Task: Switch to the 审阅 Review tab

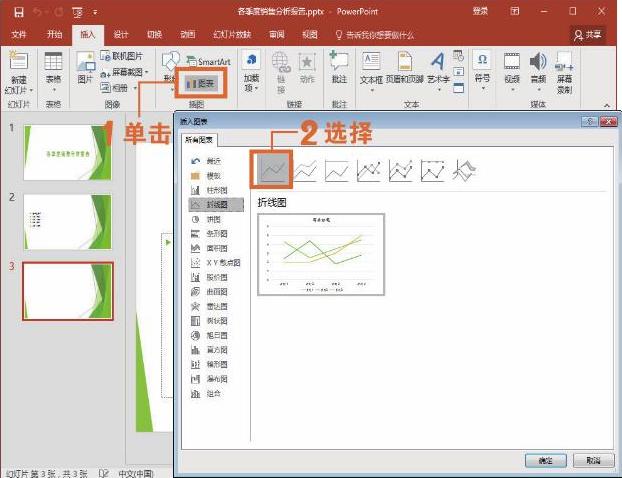Action: click(276, 35)
